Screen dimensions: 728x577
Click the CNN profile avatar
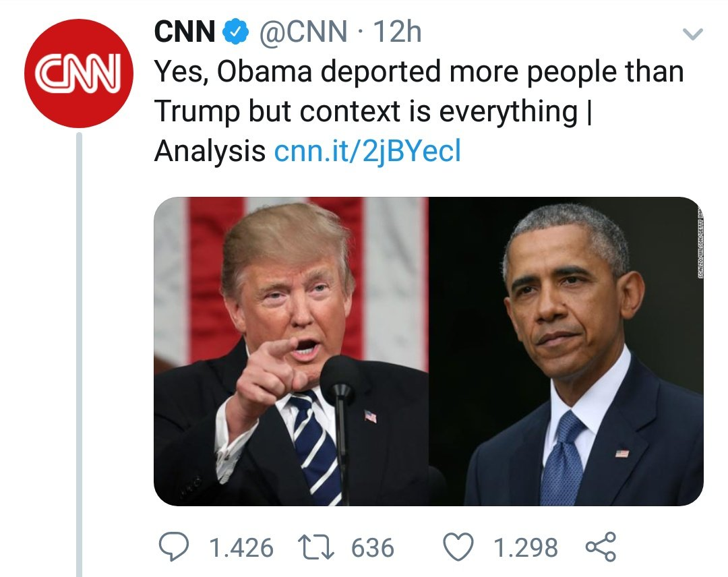(x=79, y=73)
